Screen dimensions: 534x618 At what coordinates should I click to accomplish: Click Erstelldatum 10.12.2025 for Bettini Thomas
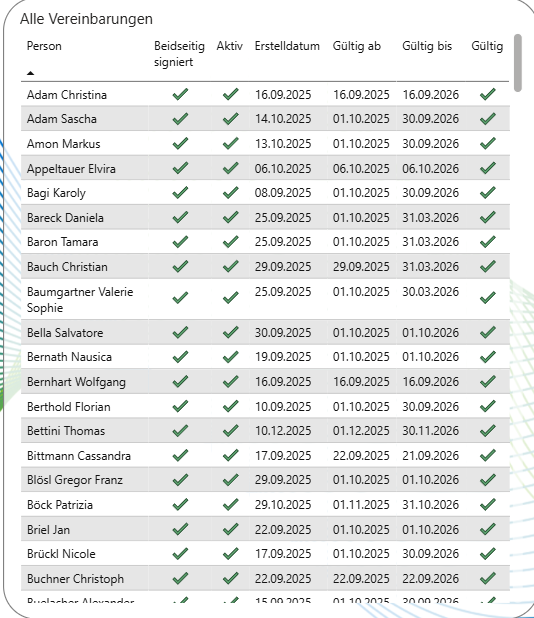pos(283,431)
